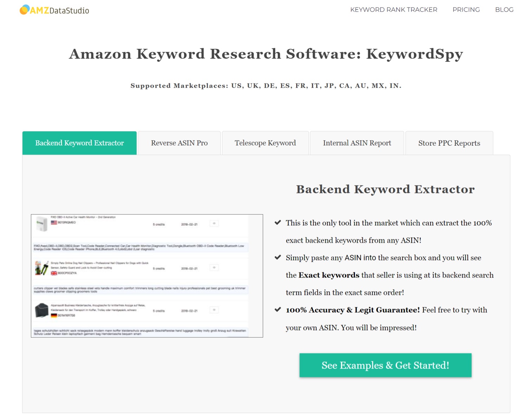The width and height of the screenshot is (532, 416).
Task: Switch to the Telescope Keyword tab
Action: (265, 143)
